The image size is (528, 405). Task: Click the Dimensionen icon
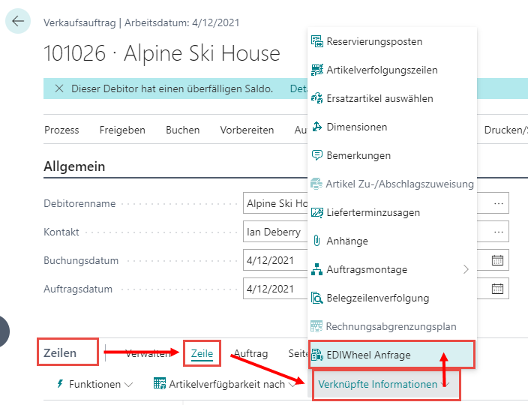click(x=317, y=127)
